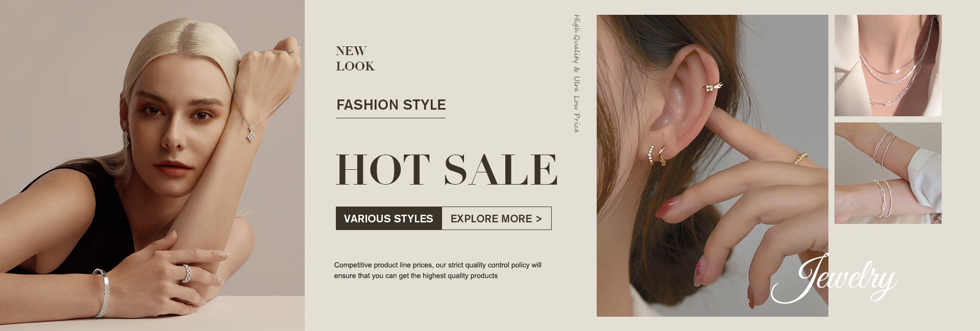Click the competitive product line prices paragraph
The image size is (980, 331).
(x=437, y=270)
